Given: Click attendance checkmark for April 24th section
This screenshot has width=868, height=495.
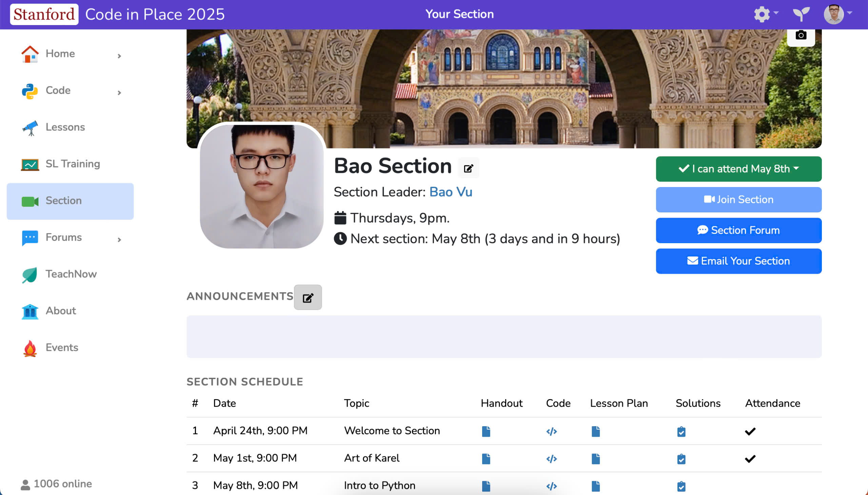Looking at the screenshot, I should (750, 431).
